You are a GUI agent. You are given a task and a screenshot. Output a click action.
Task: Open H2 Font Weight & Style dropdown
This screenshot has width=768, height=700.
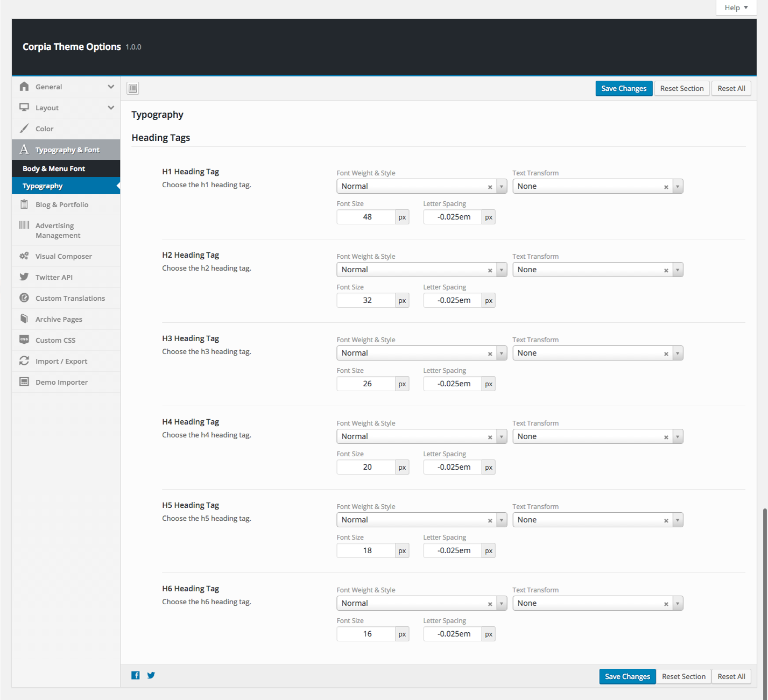(x=501, y=270)
